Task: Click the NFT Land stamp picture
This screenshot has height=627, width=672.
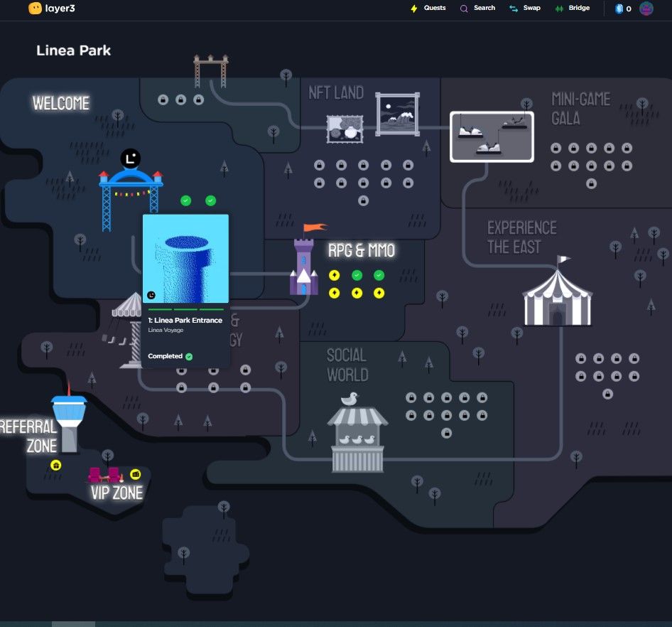Action: coord(345,129)
